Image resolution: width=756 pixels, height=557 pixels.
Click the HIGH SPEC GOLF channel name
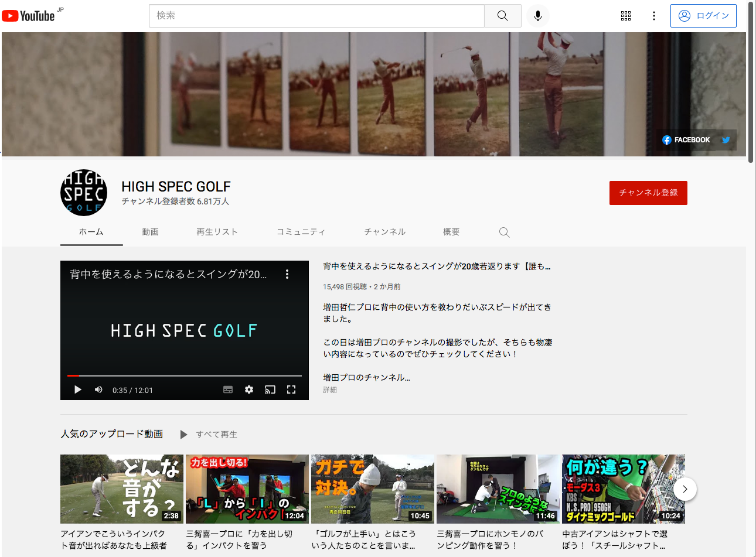click(176, 187)
